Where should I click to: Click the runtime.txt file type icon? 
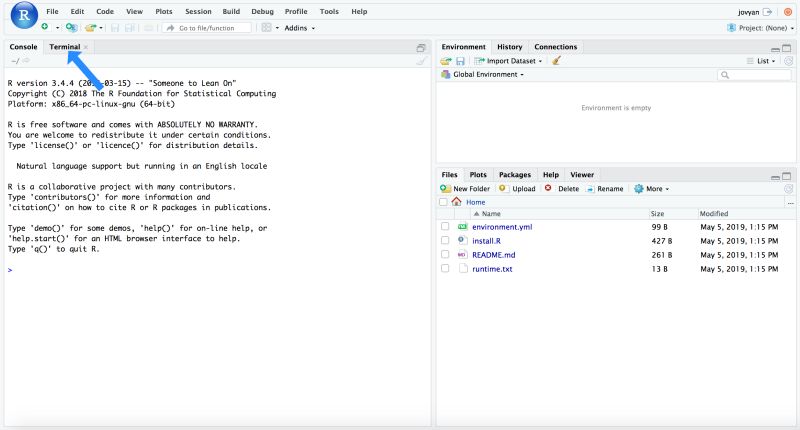463,268
